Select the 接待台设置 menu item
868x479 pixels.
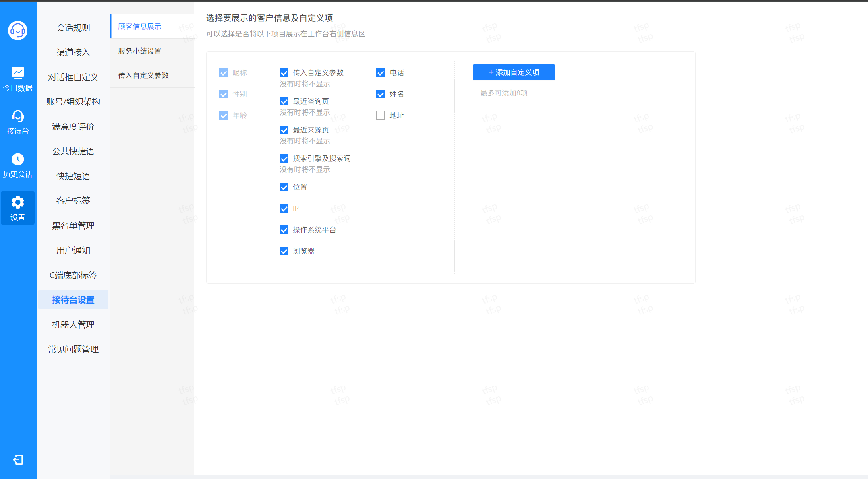pos(73,300)
